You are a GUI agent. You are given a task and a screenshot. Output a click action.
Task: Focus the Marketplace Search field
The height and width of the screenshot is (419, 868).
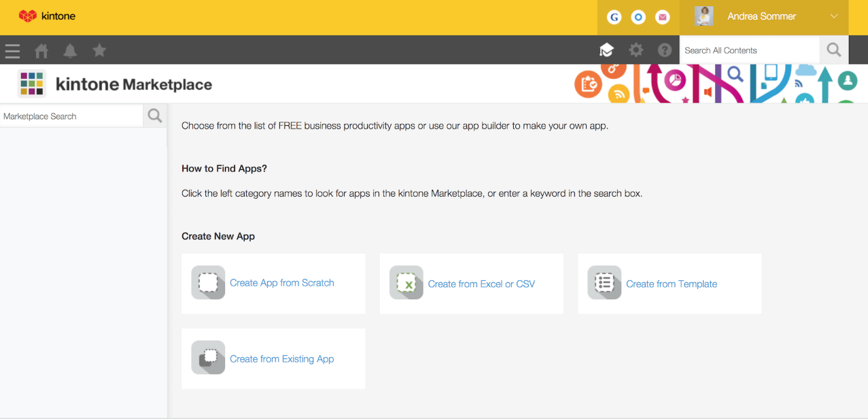point(71,116)
